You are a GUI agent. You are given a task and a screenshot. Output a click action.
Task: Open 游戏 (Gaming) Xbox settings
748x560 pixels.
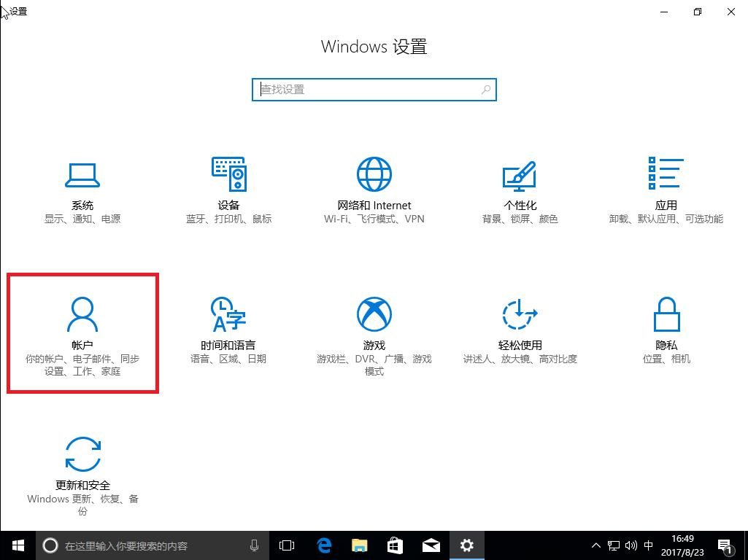374,332
